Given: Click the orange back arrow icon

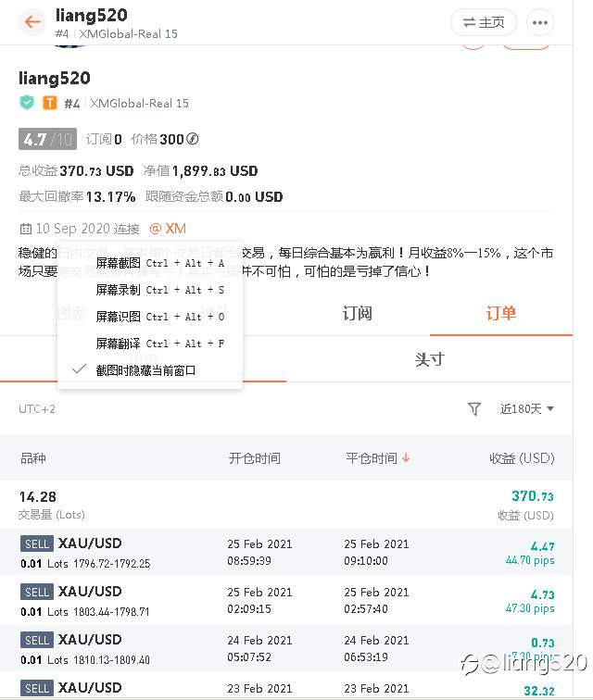Looking at the screenshot, I should tap(32, 22).
